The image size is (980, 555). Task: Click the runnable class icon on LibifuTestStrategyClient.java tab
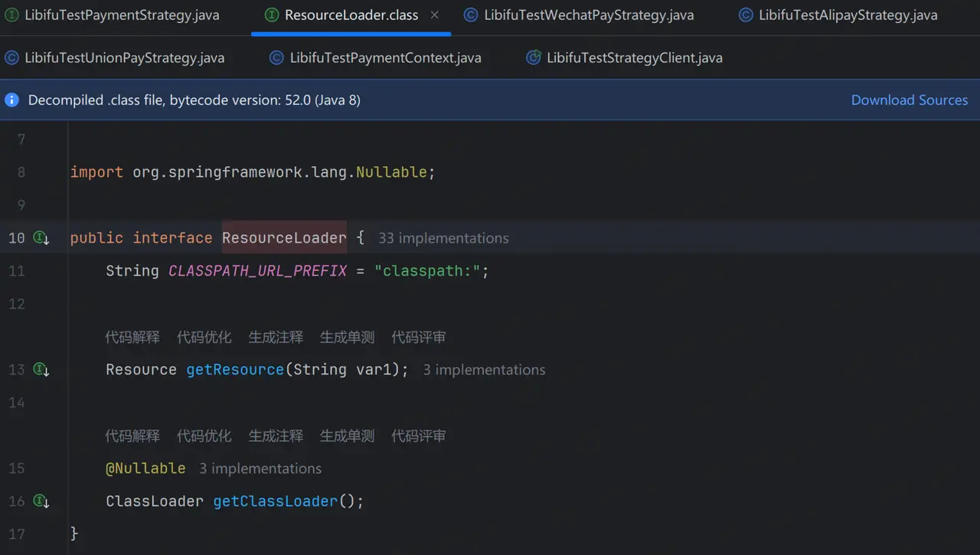coord(534,57)
